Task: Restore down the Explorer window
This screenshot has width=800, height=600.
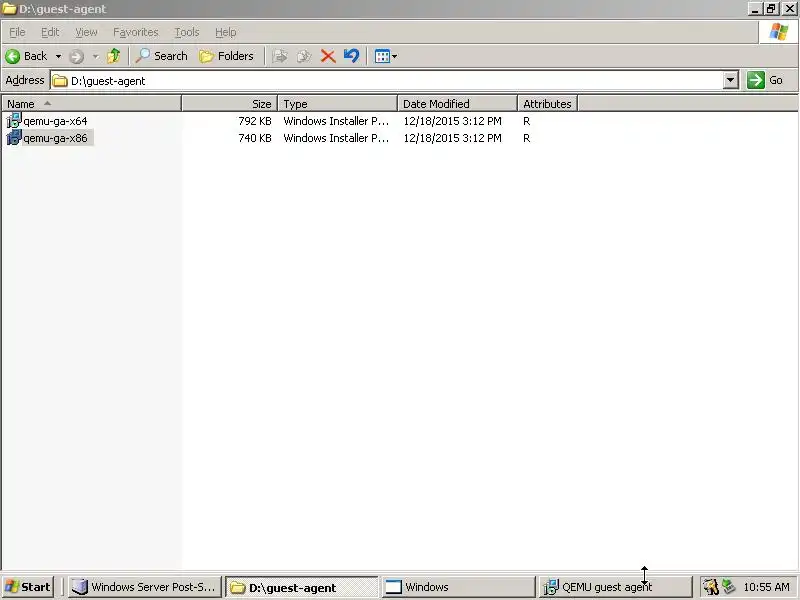Action: point(770,9)
